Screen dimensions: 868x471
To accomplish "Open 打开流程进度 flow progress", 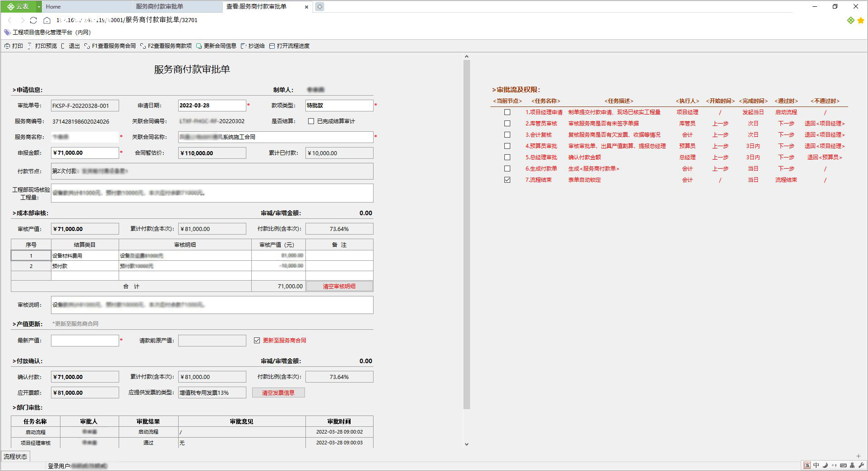I will coord(289,46).
